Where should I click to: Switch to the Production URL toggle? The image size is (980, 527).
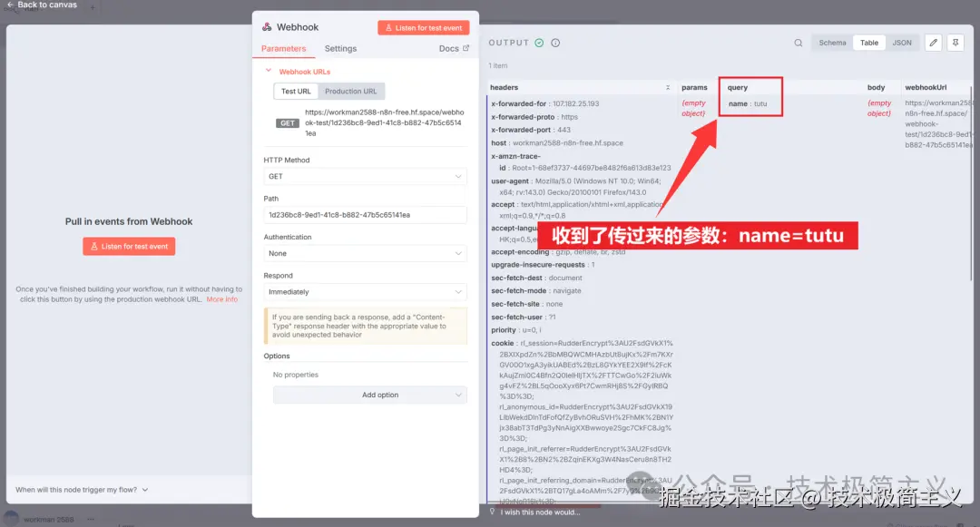pyautogui.click(x=349, y=91)
